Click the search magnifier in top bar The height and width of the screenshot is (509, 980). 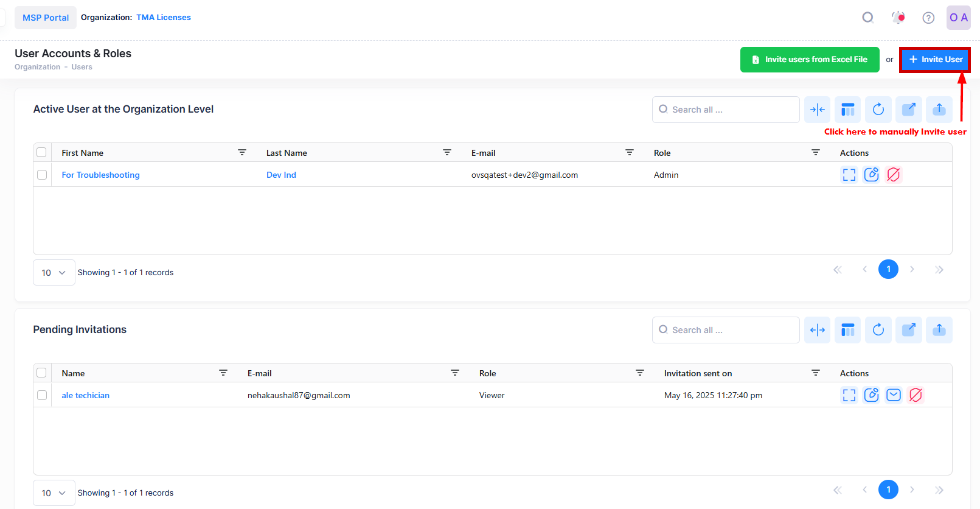point(868,18)
